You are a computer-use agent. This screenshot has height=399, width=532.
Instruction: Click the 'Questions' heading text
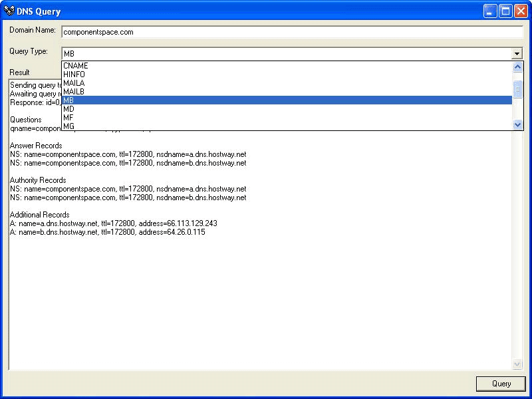point(26,120)
